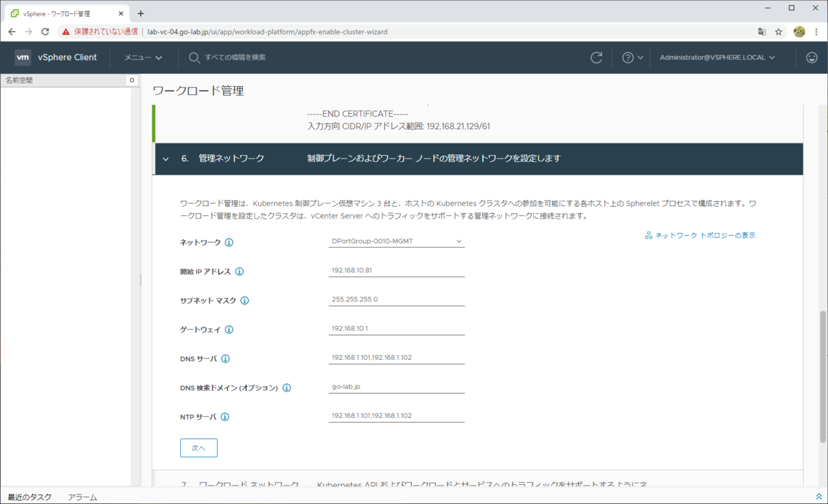Open the Administrator@VSPHERE.LOCAL user menu
Screen dimensions: 828x504
coord(718,58)
